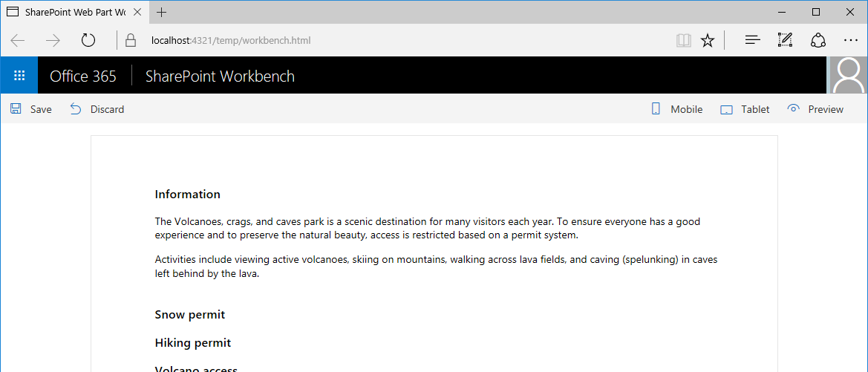The width and height of the screenshot is (868, 372).
Task: Open the browser Hub lines icon
Action: tap(752, 40)
